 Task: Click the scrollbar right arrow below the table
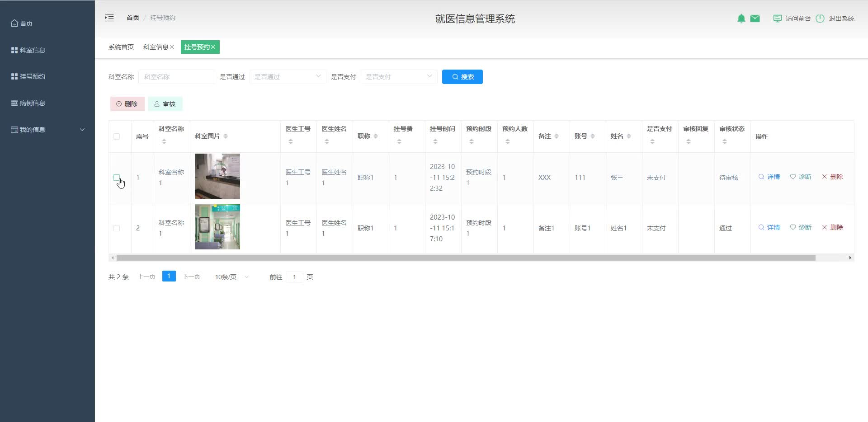coord(850,258)
